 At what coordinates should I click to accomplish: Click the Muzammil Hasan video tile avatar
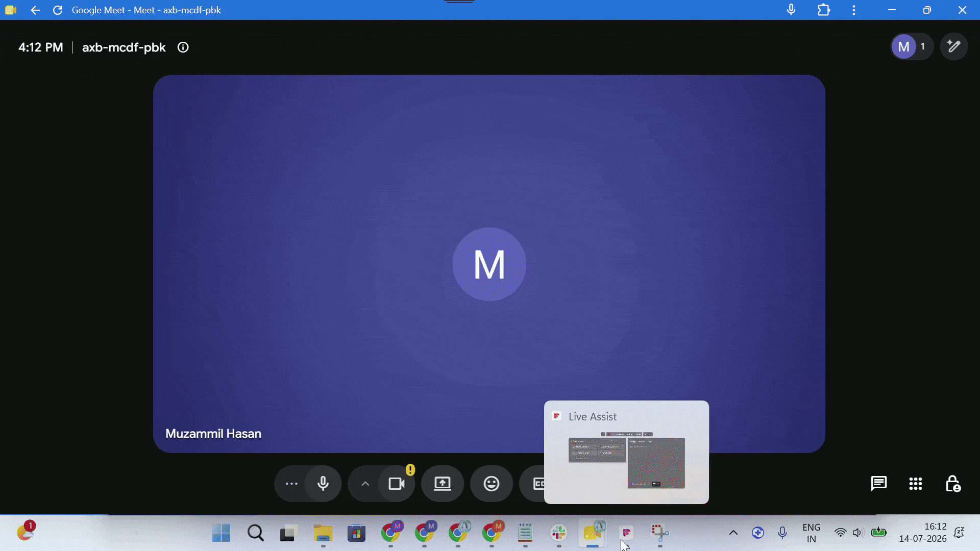[489, 264]
